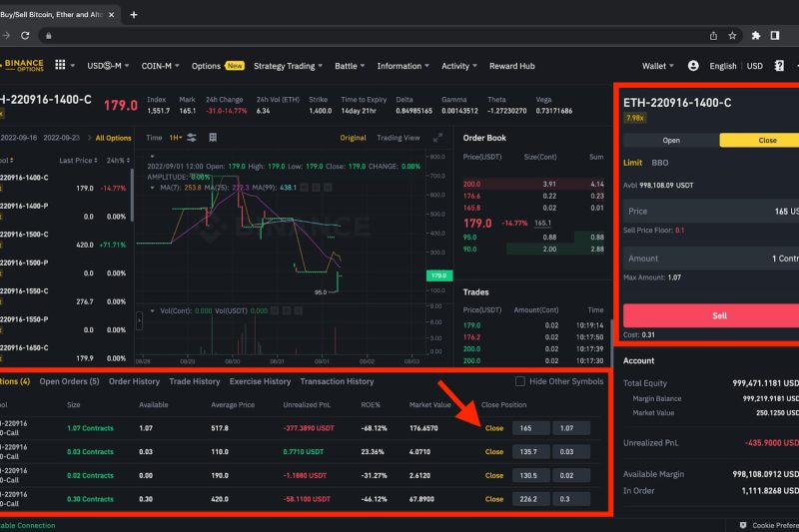Image resolution: width=799 pixels, height=532 pixels.
Task: Open the browser extensions puzzle icon
Action: pos(756,35)
